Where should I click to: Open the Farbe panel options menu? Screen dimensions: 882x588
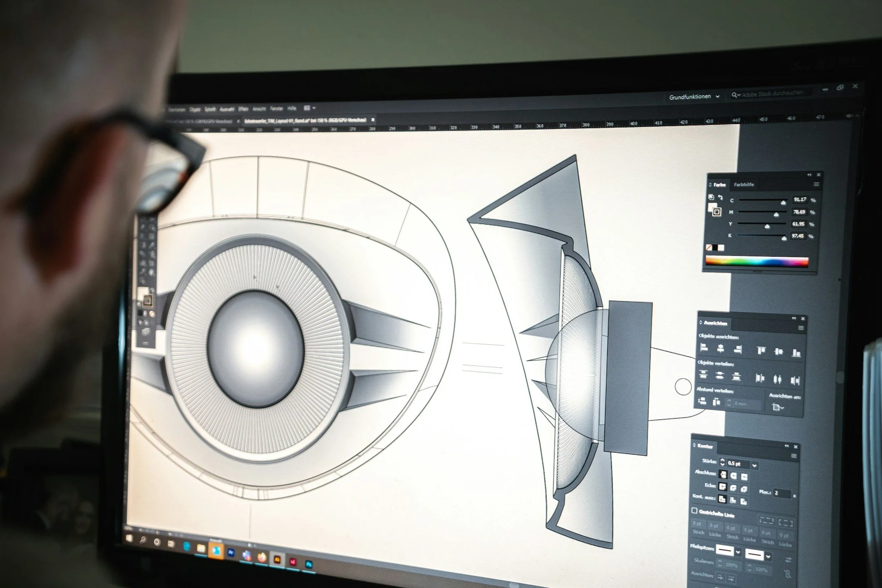(x=816, y=184)
